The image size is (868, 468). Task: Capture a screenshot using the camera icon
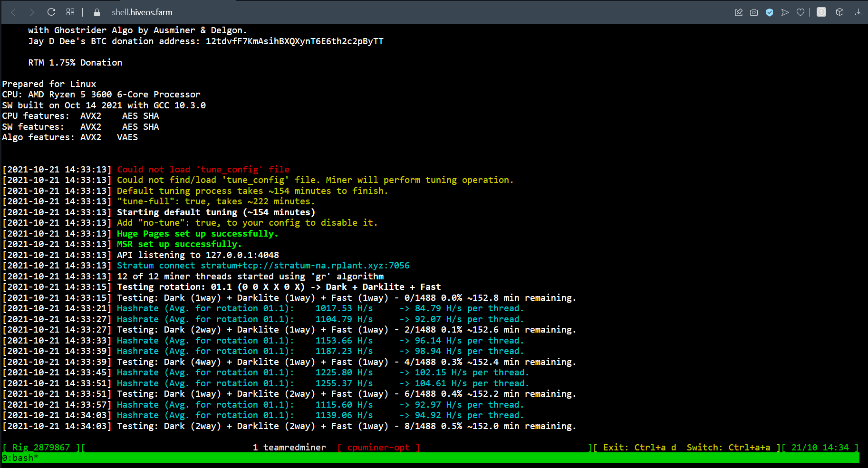point(753,12)
